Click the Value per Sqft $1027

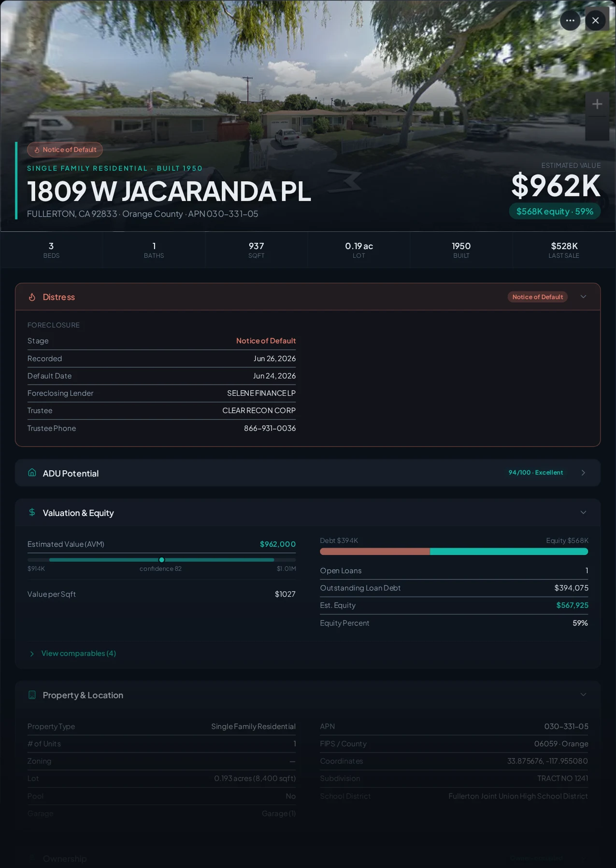285,594
